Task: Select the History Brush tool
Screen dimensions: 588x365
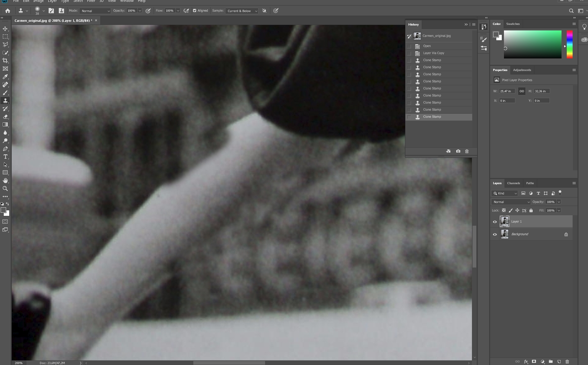Action: (5, 109)
